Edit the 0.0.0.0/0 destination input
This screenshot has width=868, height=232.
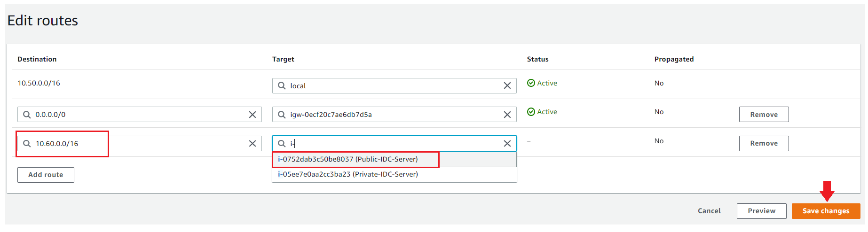[139, 115]
